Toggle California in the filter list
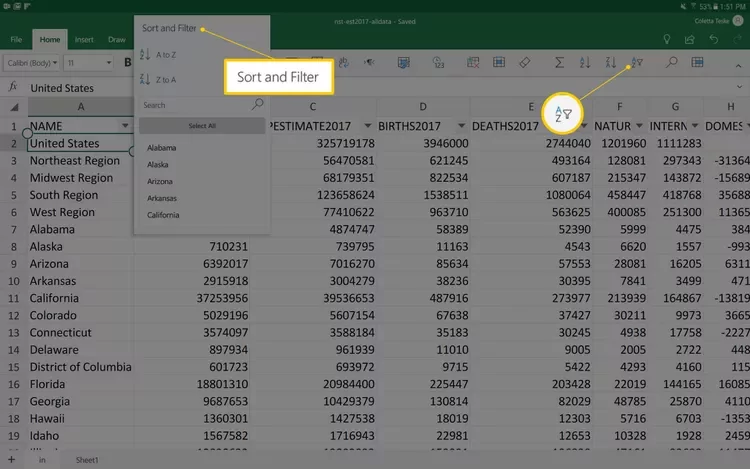Viewport: 750px width, 469px height. pyautogui.click(x=164, y=215)
